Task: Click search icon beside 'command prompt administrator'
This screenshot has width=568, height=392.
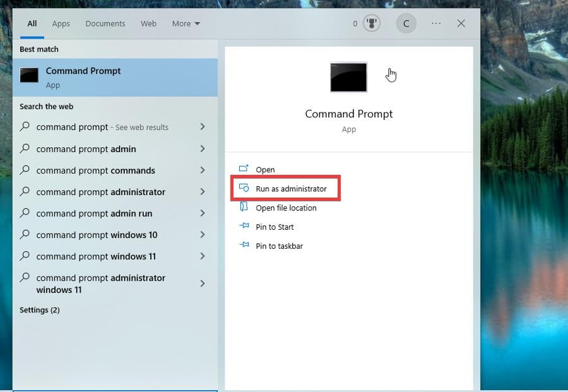Action: [25, 191]
